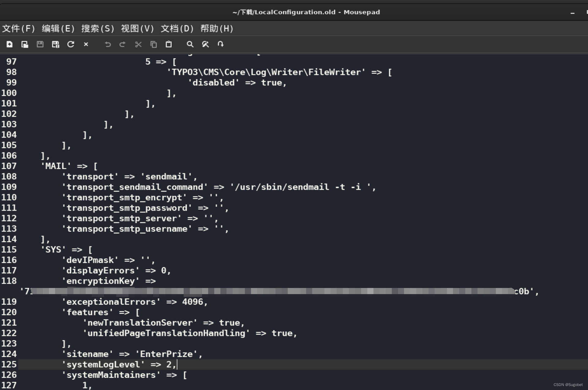Close the document with the toolbar X icon
This screenshot has width=588, height=390.
tap(86, 44)
